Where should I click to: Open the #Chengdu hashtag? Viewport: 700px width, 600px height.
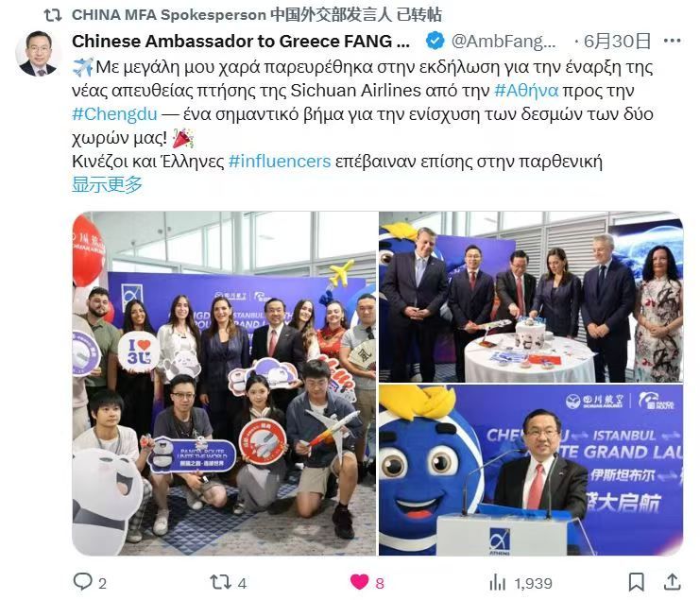114,114
